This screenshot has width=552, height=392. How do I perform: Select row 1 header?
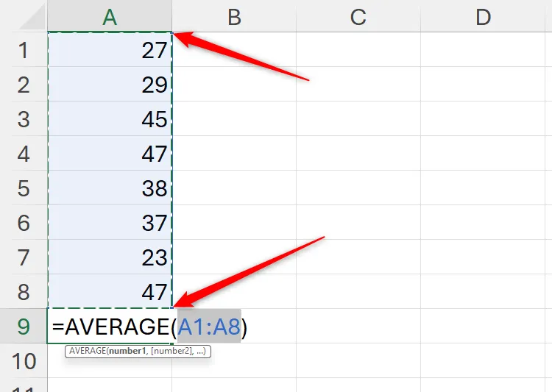click(x=24, y=49)
